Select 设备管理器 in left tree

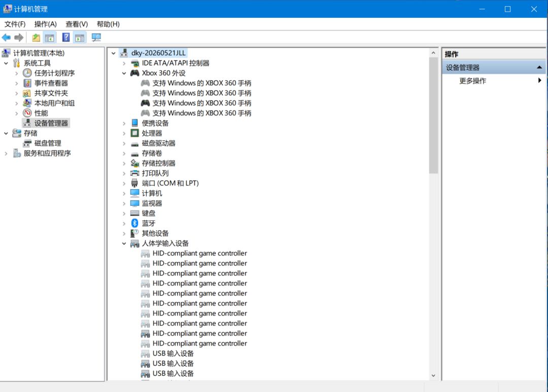click(51, 123)
